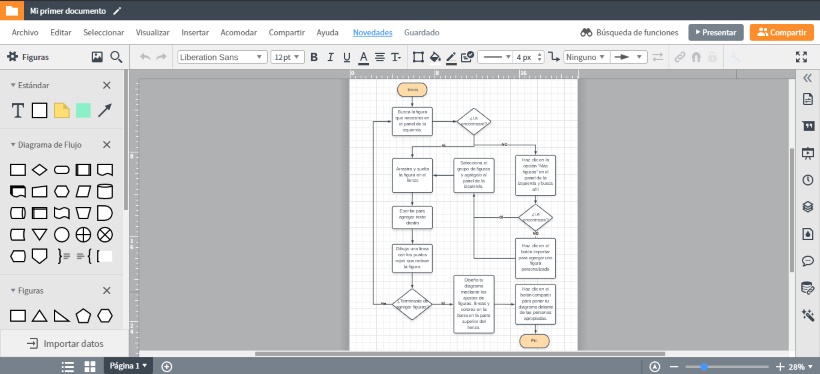Viewport: 820px width, 374px height.
Task: Select the green colored block shape
Action: 83,110
